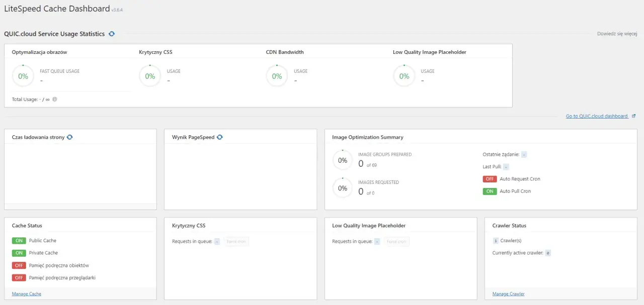
Task: Click the Optymalizacja obrazów 0% usage gauge
Action: click(x=23, y=76)
